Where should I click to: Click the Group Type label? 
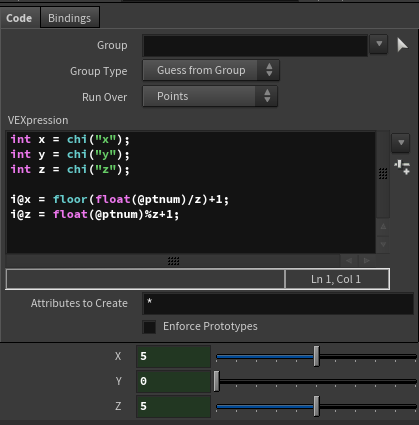[99, 71]
